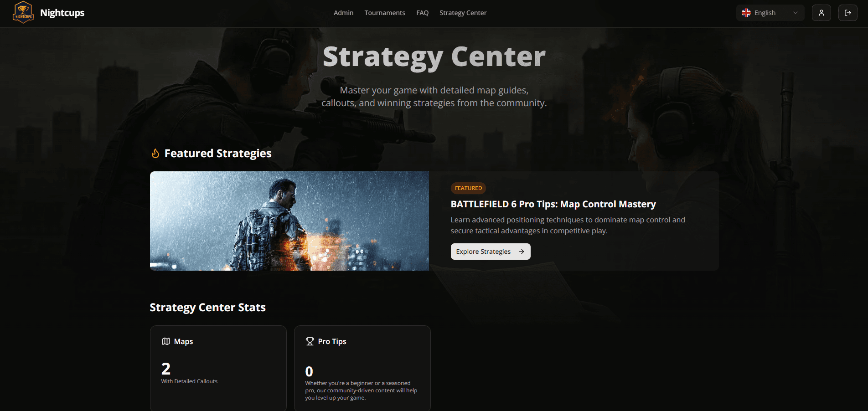
Task: Click the Explore Strategies button
Action: tap(491, 252)
